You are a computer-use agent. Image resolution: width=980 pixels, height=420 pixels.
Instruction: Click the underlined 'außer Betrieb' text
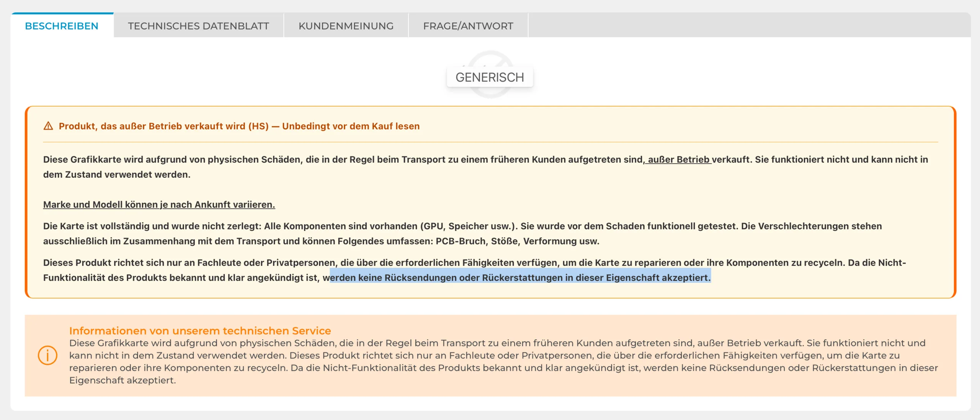(678, 159)
